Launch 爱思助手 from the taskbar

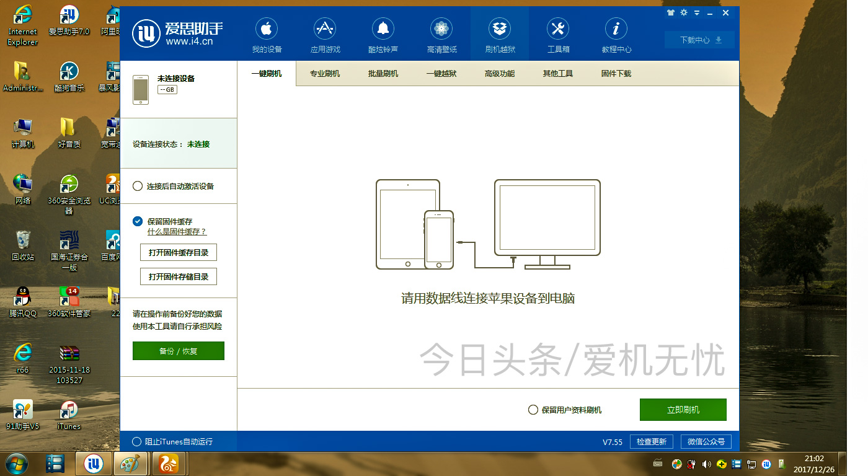click(93, 463)
